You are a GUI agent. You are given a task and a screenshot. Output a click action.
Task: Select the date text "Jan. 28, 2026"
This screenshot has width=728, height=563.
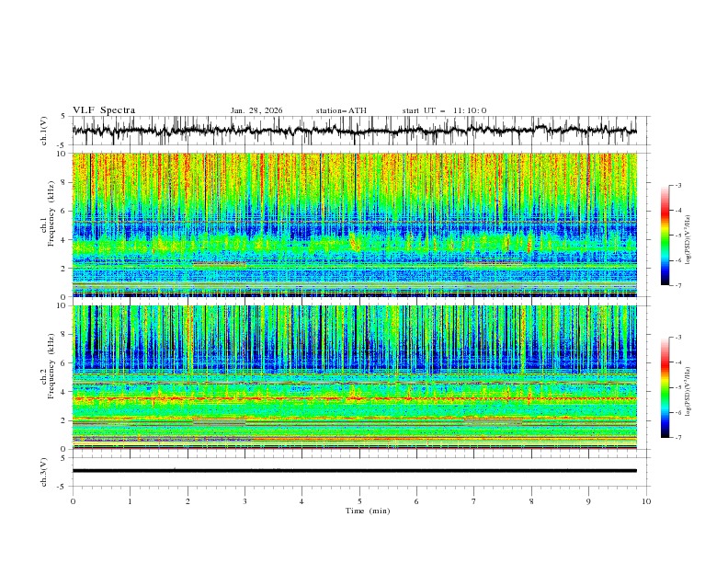[x=256, y=110]
